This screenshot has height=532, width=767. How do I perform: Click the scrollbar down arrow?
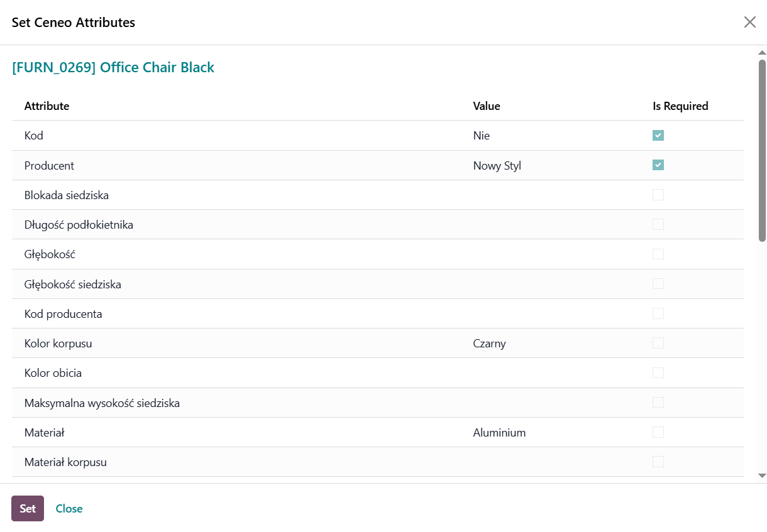(x=763, y=476)
